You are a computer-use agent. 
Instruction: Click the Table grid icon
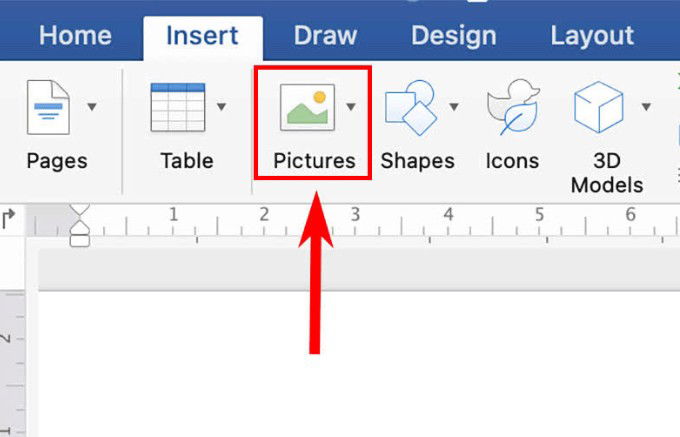click(178, 107)
